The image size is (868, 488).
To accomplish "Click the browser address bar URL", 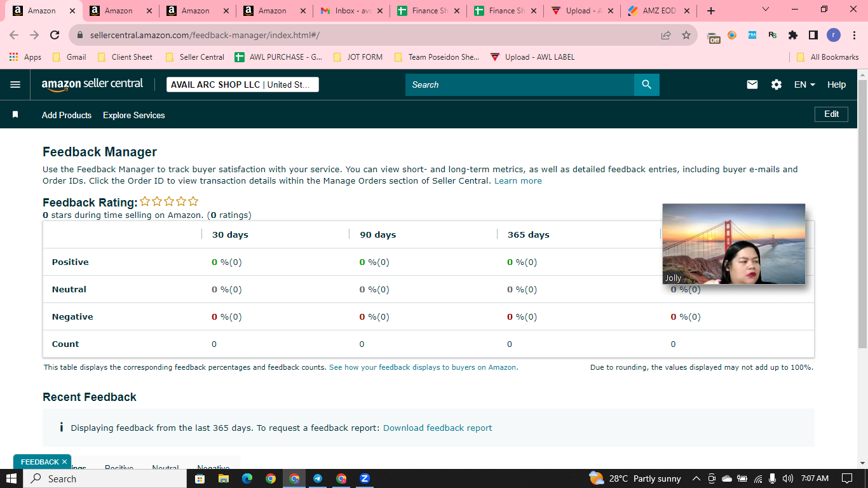I will [205, 36].
